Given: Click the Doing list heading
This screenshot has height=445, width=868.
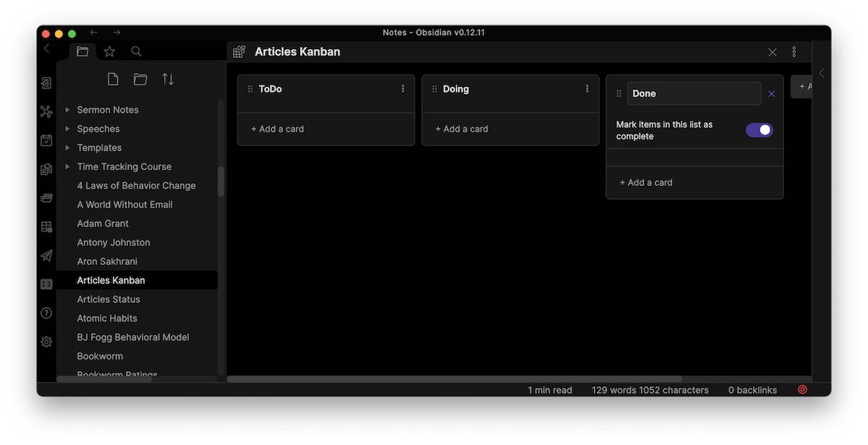Looking at the screenshot, I should [x=456, y=89].
